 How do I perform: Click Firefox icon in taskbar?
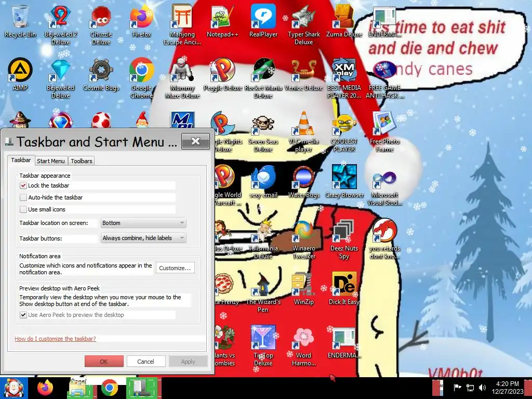coord(45,388)
